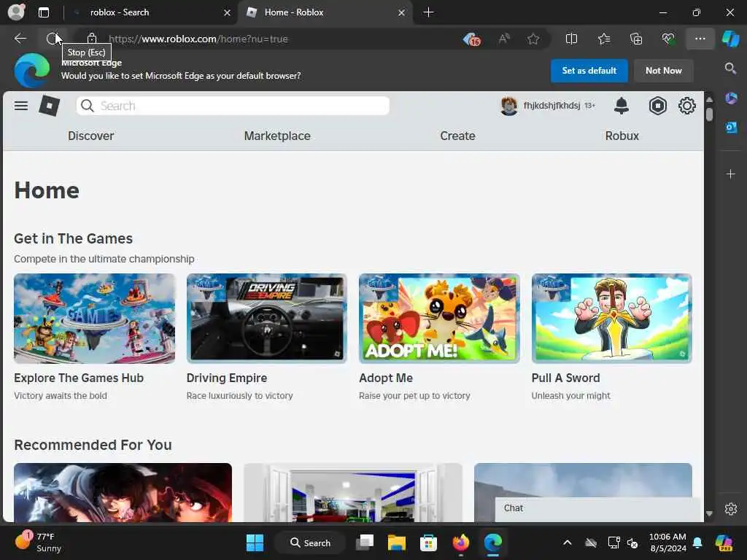This screenshot has width=747, height=560.
Task: Open the Copilot sidebar icon
Action: click(730, 39)
